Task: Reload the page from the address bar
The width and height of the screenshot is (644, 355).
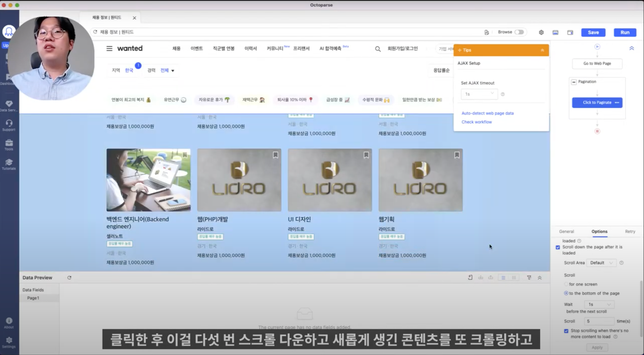Action: (x=95, y=32)
